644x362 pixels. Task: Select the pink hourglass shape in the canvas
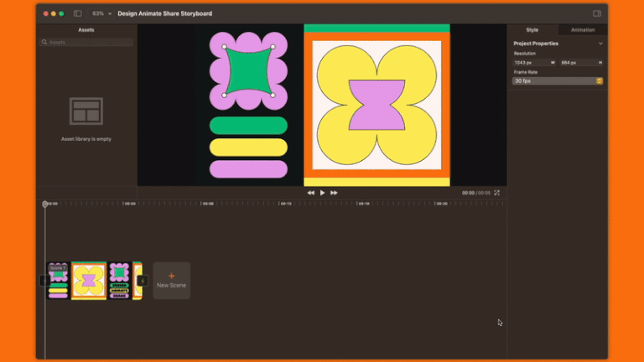point(377,105)
